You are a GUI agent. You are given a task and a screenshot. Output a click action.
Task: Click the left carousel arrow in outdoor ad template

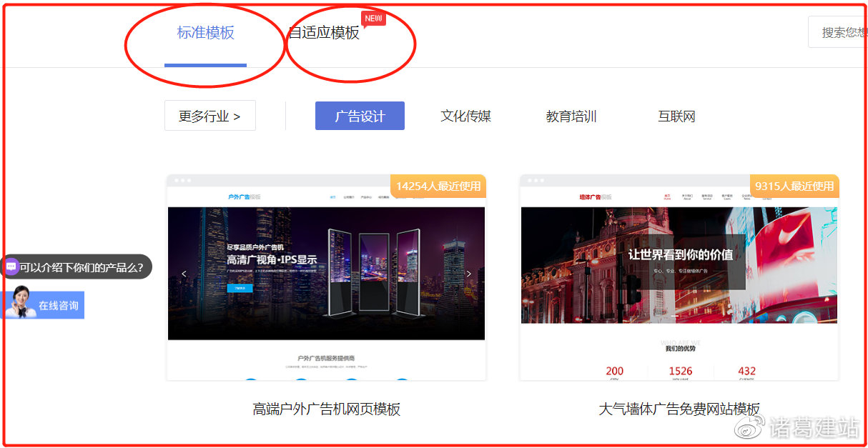[x=184, y=273]
